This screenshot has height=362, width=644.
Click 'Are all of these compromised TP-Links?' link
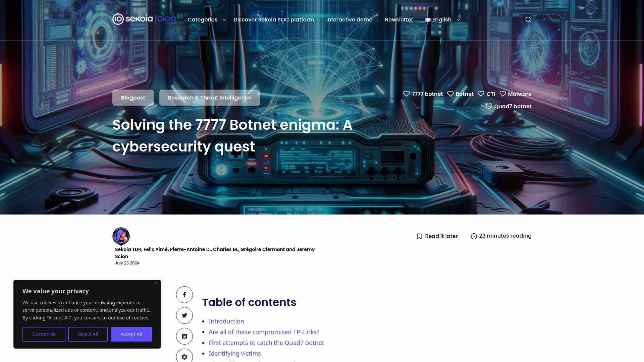click(264, 331)
